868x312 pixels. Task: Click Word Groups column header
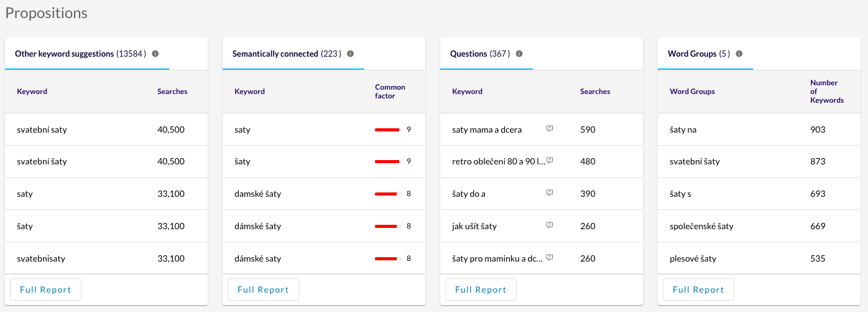point(692,92)
